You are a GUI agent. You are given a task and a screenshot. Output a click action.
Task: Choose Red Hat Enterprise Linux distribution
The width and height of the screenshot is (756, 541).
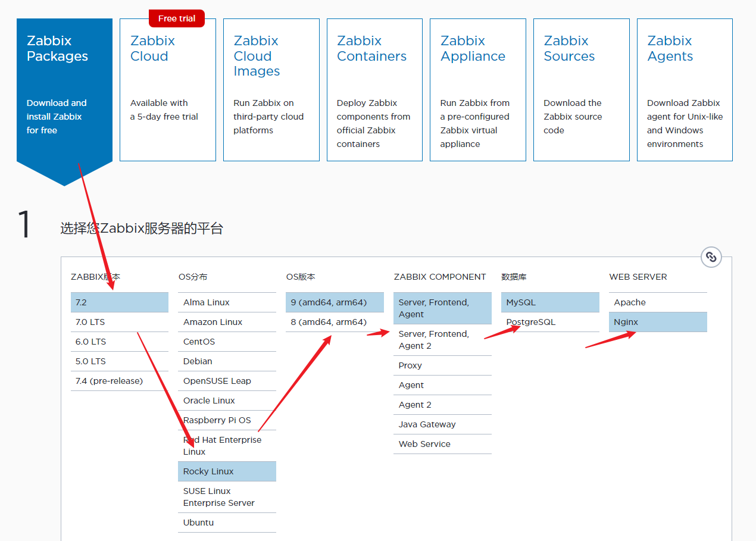click(227, 446)
